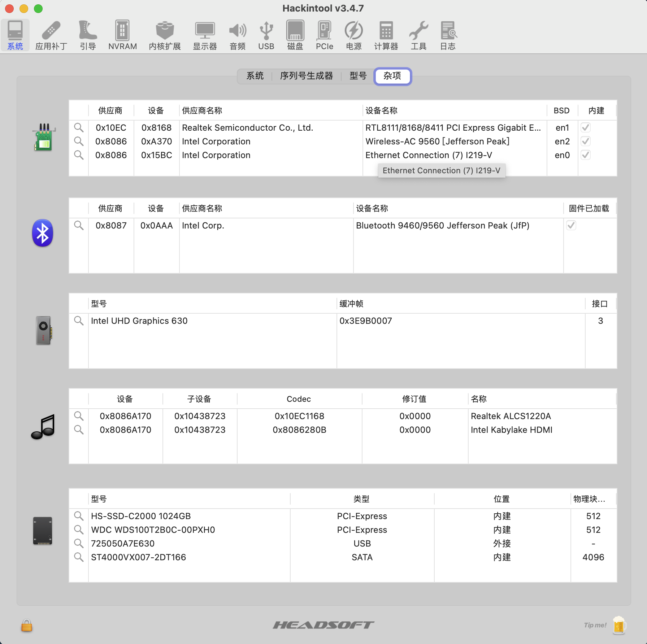The image size is (647, 644).
Task: Select the WDC WDS100T2B0C-00PXH0 row
Action: pyautogui.click(x=343, y=530)
